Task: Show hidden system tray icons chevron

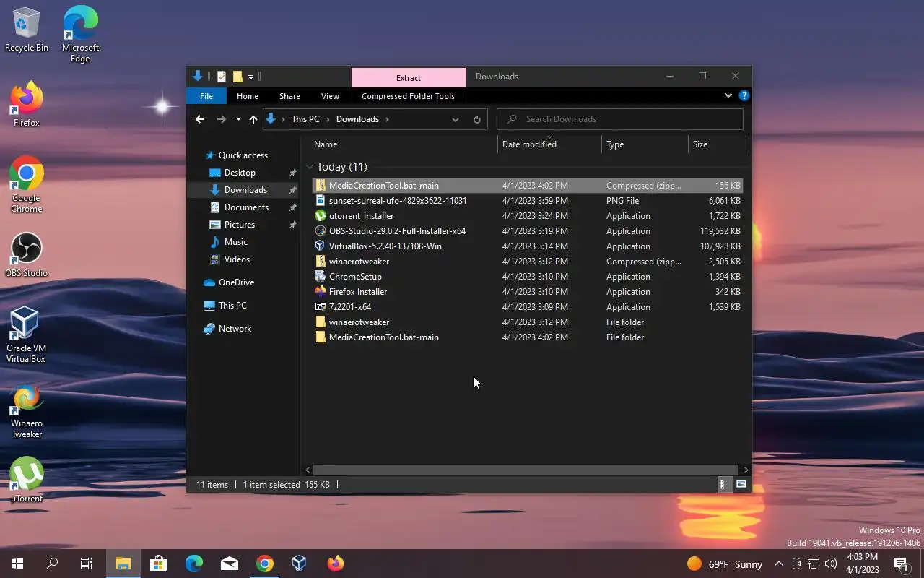Action: click(x=778, y=564)
